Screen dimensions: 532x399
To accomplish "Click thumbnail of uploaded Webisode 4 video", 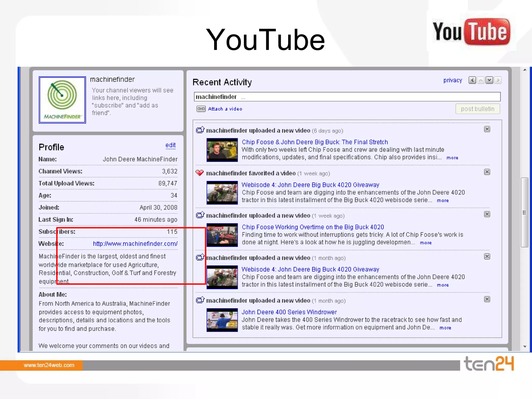I will (x=222, y=277).
